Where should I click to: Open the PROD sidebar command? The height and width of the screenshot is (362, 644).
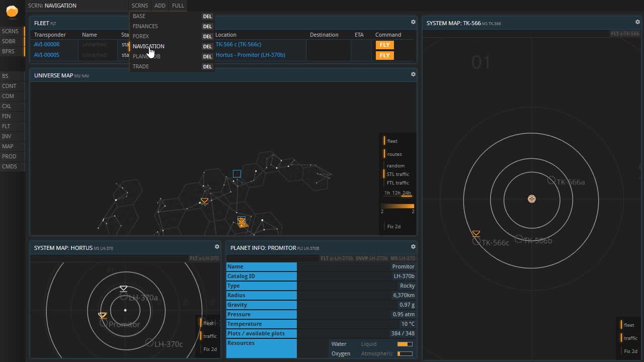coord(12,156)
